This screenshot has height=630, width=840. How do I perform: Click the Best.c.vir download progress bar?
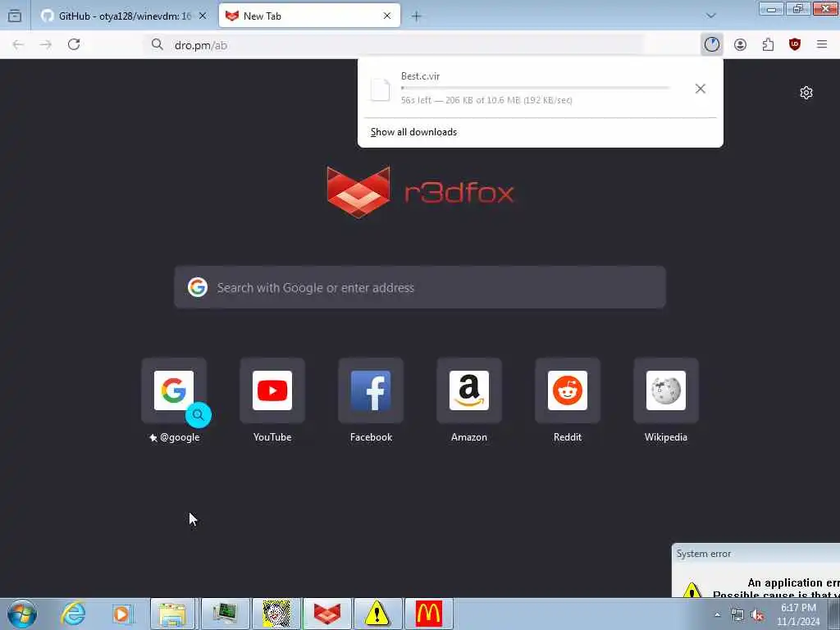535,87
